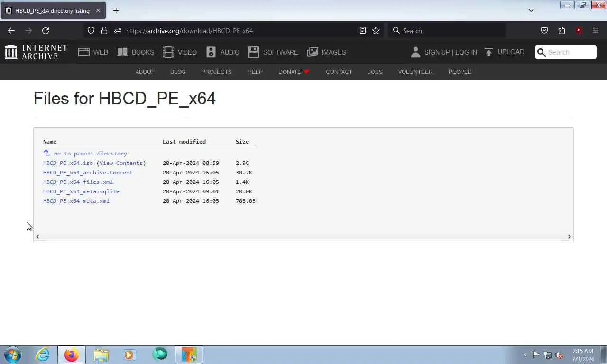
Task: Open the PEOPLE link
Action: tap(460, 72)
